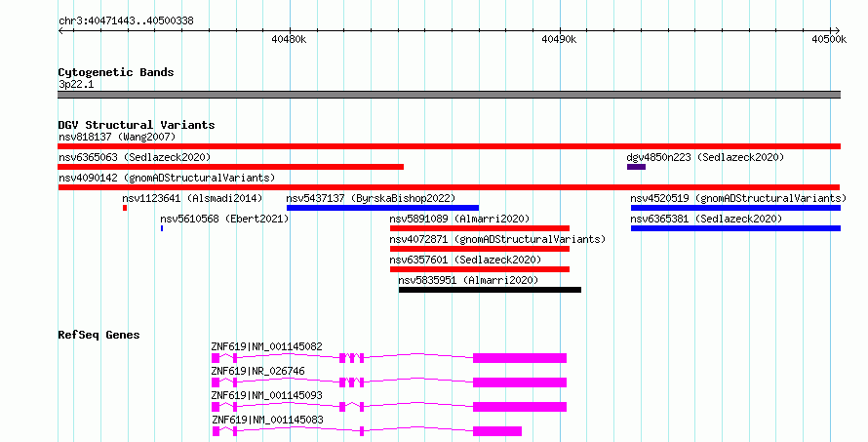Image resolution: width=868 pixels, height=442 pixels.
Task: Click the red nsv5891089 variant bar
Action: pyautogui.click(x=480, y=228)
